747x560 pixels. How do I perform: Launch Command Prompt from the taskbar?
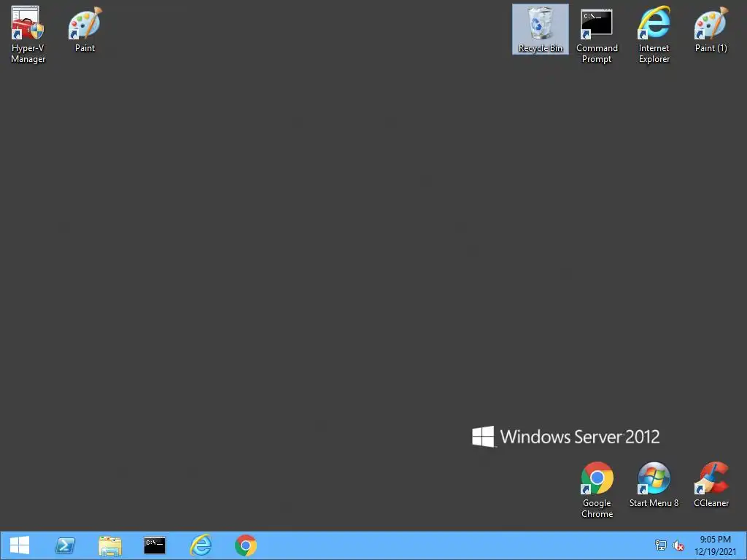point(155,545)
